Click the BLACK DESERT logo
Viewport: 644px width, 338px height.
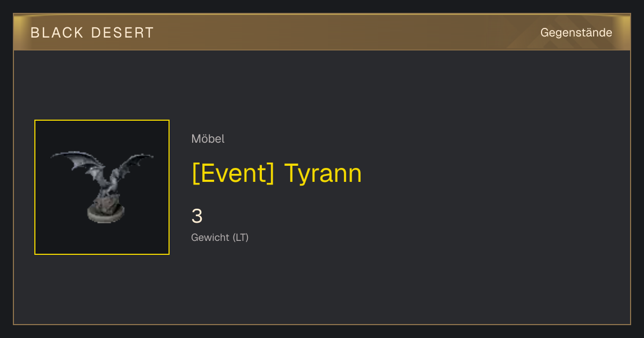(x=92, y=33)
